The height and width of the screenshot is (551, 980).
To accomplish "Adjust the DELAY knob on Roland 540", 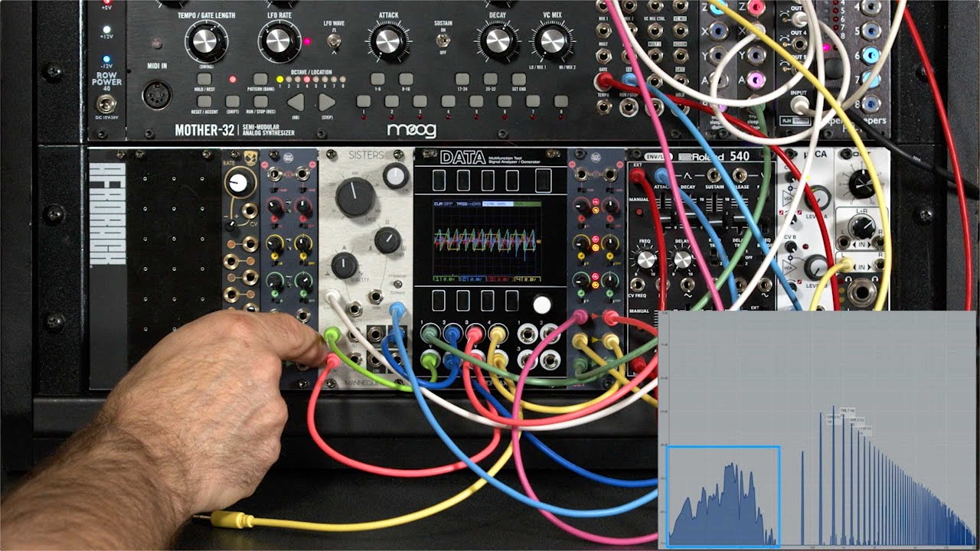I will 682,259.
